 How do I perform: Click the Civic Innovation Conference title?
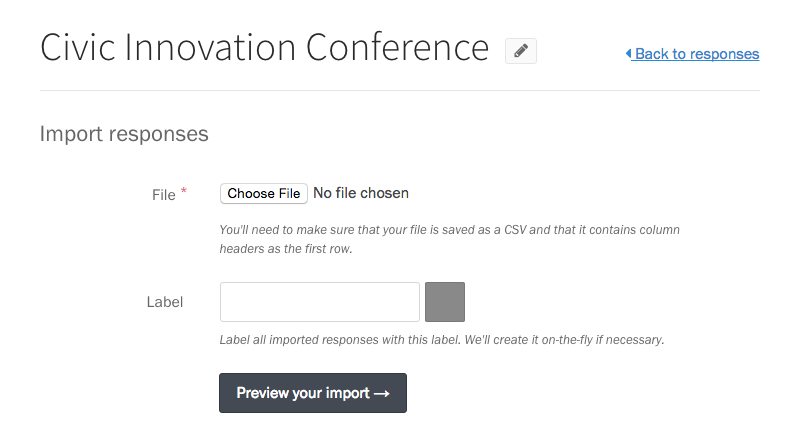click(264, 48)
